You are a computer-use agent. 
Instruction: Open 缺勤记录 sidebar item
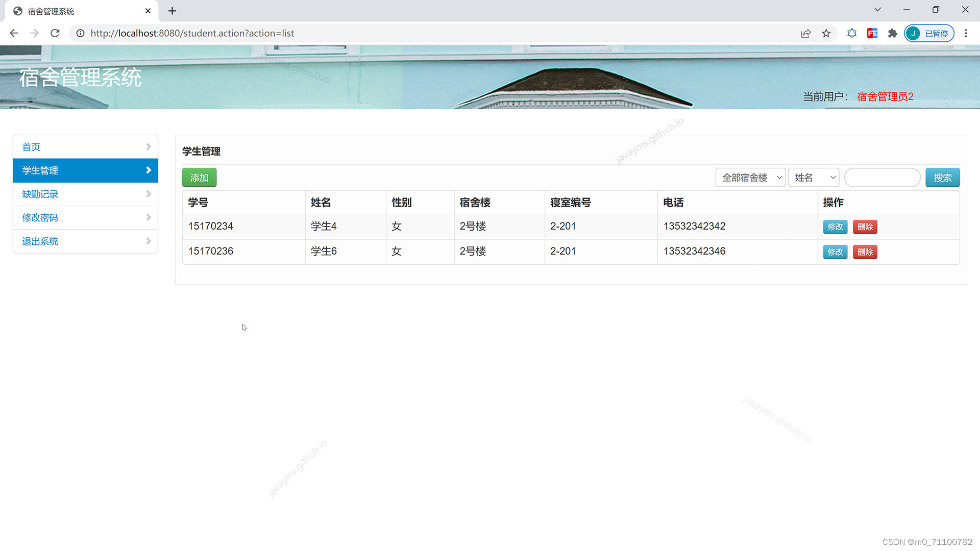pos(85,194)
